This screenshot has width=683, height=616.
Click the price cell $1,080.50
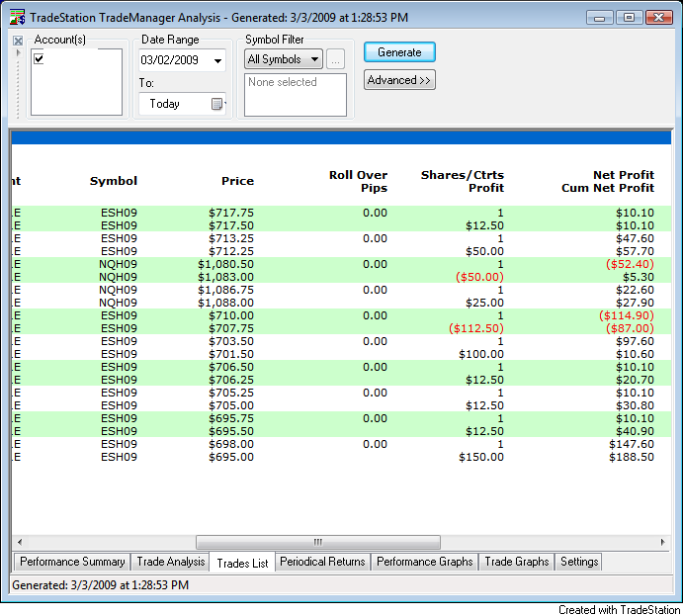pyautogui.click(x=225, y=264)
